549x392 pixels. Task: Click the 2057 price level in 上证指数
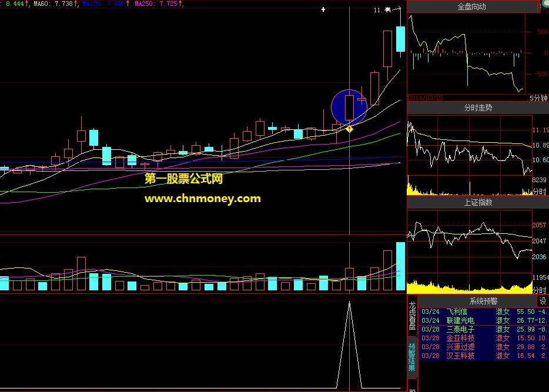tap(539, 226)
